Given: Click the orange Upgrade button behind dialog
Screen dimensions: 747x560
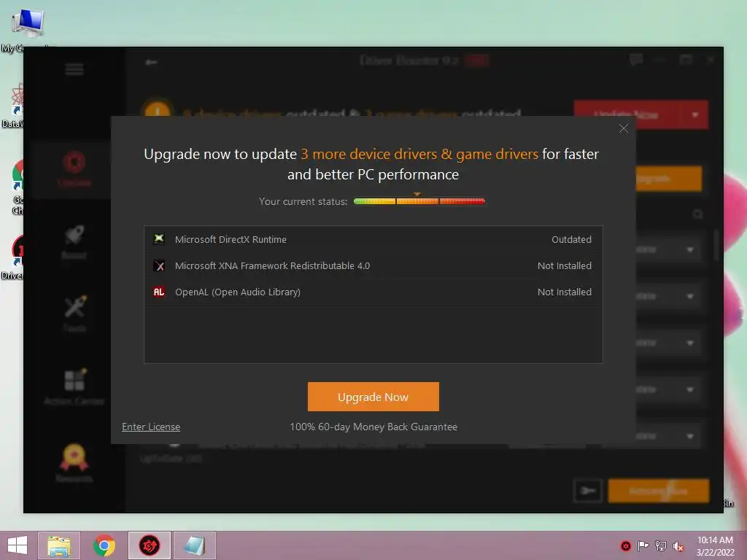Looking at the screenshot, I should (x=669, y=179).
